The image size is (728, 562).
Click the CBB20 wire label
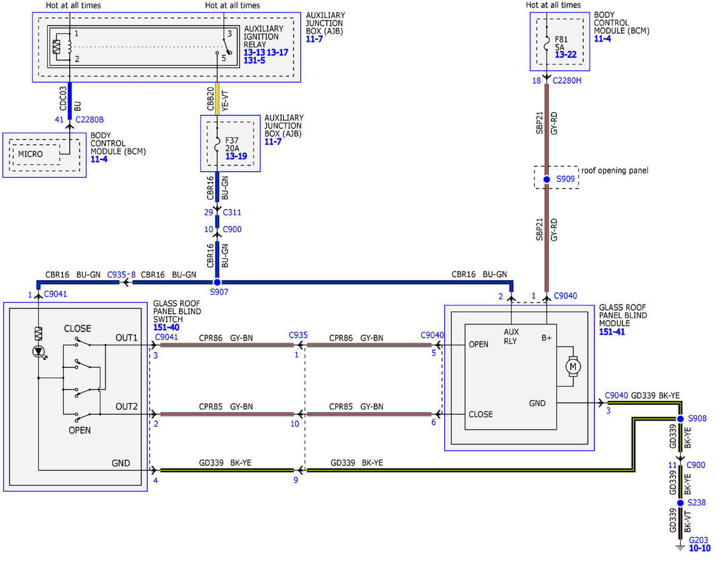[211, 99]
